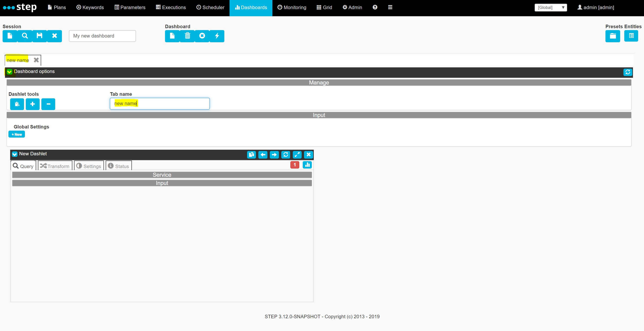Focus the session name field 'My new dashboard'
The image size is (644, 331).
pyautogui.click(x=102, y=36)
